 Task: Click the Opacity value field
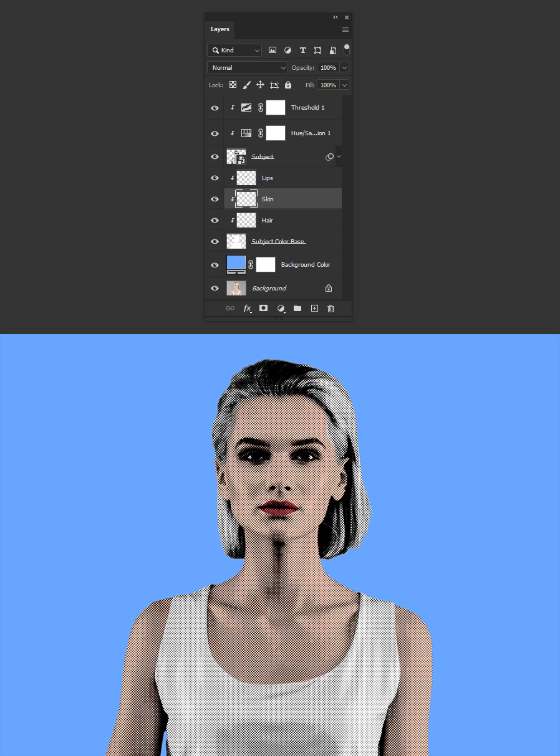coord(328,67)
